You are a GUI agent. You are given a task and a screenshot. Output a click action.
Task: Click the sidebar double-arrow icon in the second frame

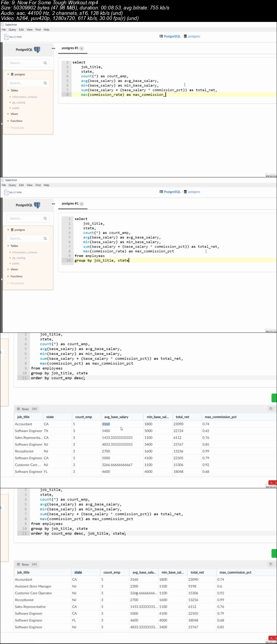pos(53,204)
